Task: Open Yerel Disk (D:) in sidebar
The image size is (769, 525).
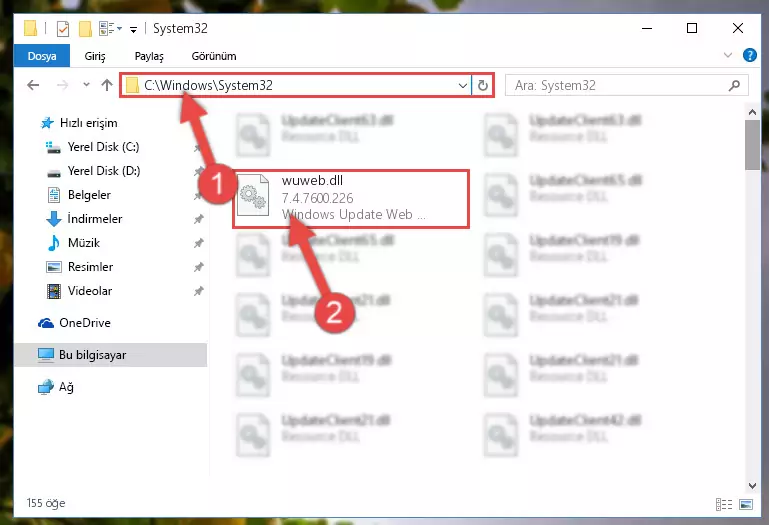Action: [103, 171]
